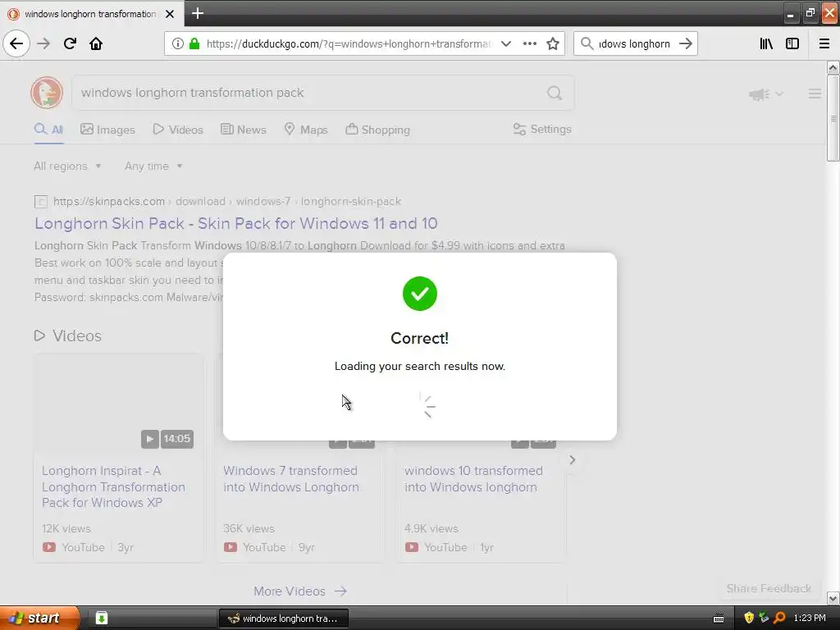
Task: Click the orange magnifier tray icon
Action: coord(779,618)
